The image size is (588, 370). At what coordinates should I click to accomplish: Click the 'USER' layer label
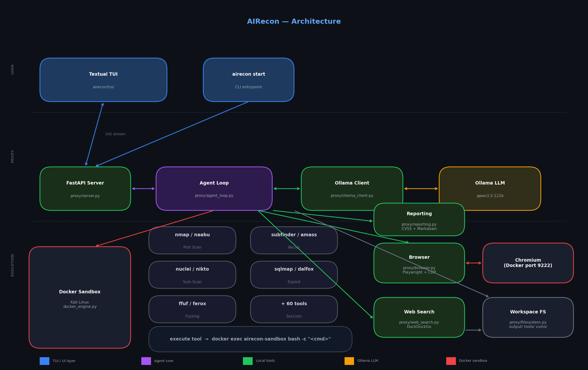[12, 69]
